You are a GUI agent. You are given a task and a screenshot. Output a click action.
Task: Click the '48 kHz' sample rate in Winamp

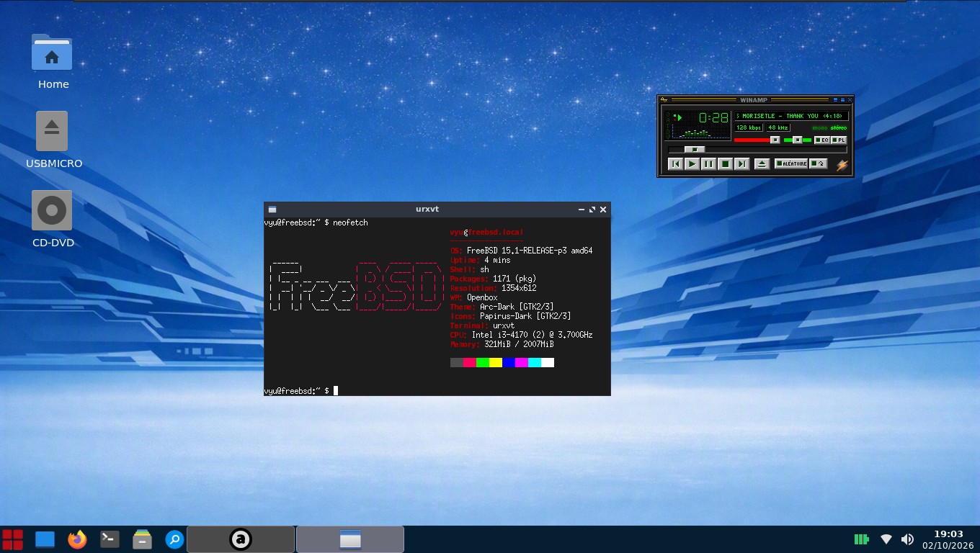[x=778, y=127]
